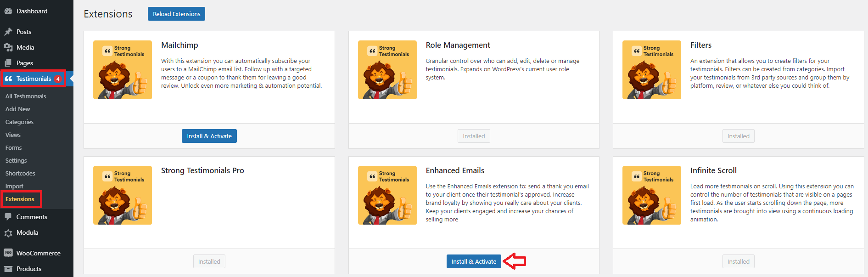Screen dimensions: 868x277
Task: Open the Forms submenu link
Action: [13, 147]
